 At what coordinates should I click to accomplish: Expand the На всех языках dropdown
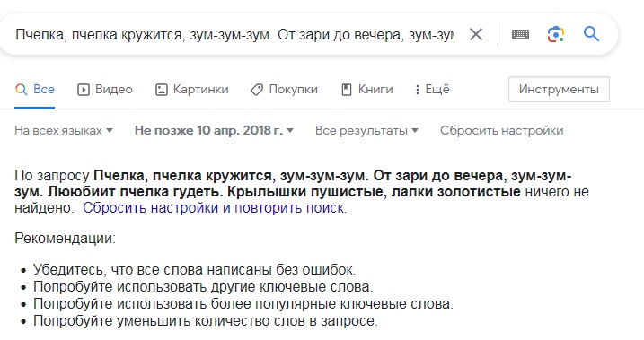[x=64, y=130]
